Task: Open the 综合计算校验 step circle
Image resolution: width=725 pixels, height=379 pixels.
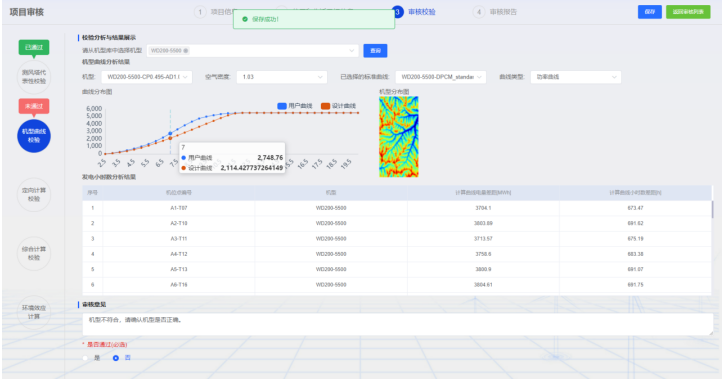Action: coord(34,253)
